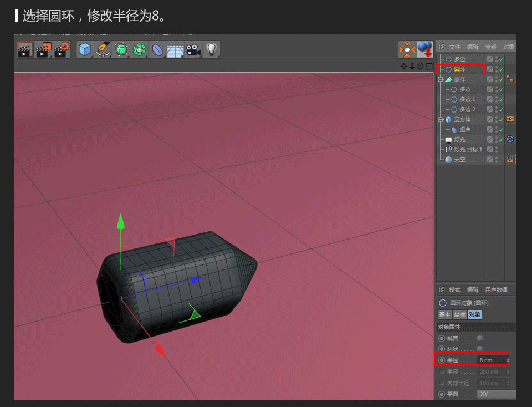Click the light bulb tool icon
Screen dimensions: 532x407
(x=212, y=49)
